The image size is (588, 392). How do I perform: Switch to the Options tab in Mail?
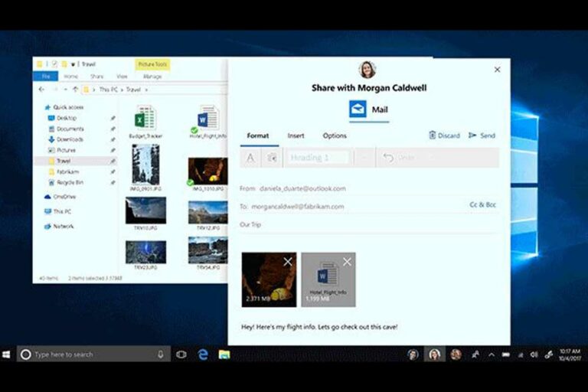(x=335, y=136)
